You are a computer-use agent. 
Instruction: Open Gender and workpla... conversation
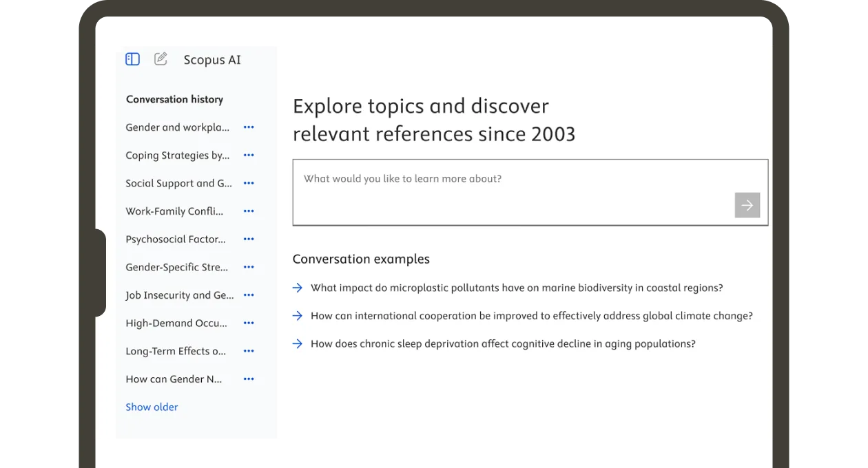(x=178, y=127)
